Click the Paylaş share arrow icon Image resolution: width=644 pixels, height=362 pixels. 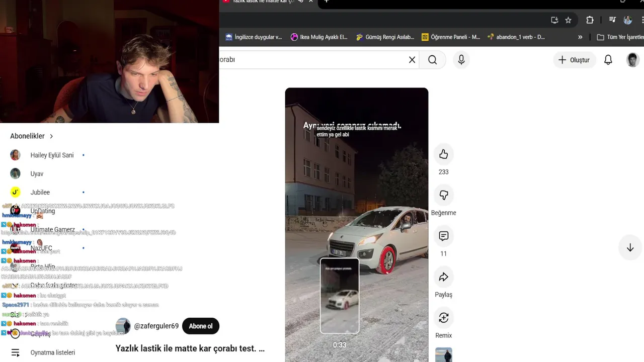pos(443,277)
